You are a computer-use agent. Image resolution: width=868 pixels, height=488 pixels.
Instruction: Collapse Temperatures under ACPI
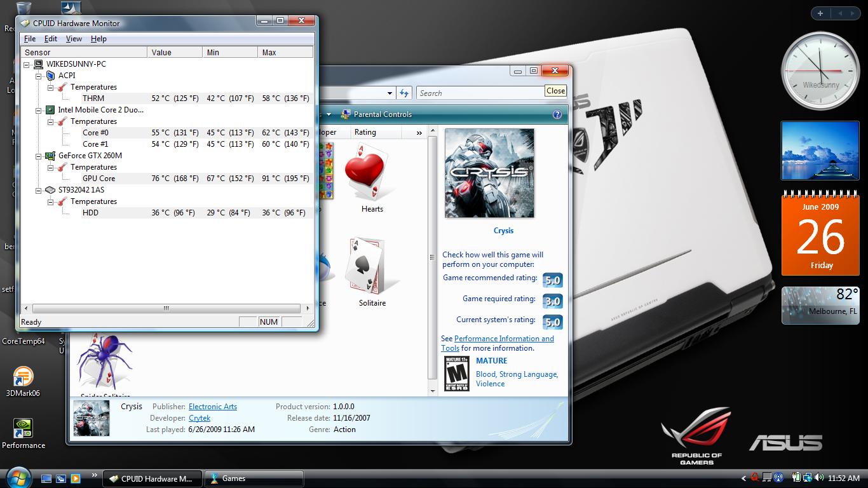tap(50, 87)
